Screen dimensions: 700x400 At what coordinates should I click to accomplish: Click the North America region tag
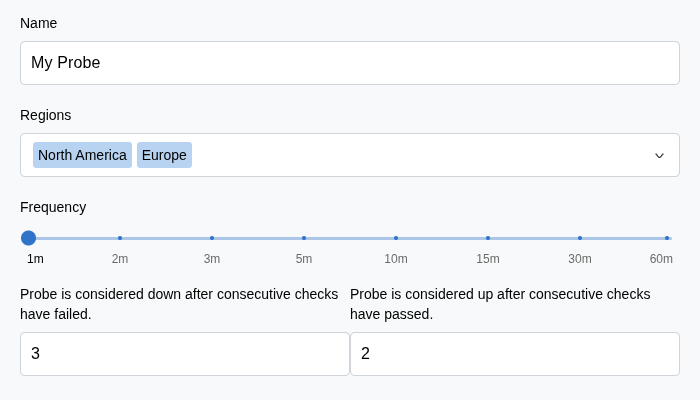(x=82, y=155)
